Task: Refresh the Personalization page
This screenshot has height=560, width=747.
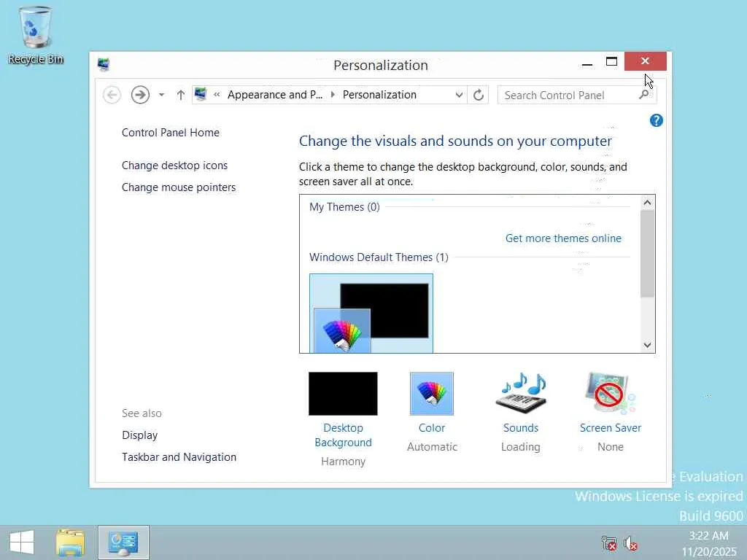Action: [479, 95]
